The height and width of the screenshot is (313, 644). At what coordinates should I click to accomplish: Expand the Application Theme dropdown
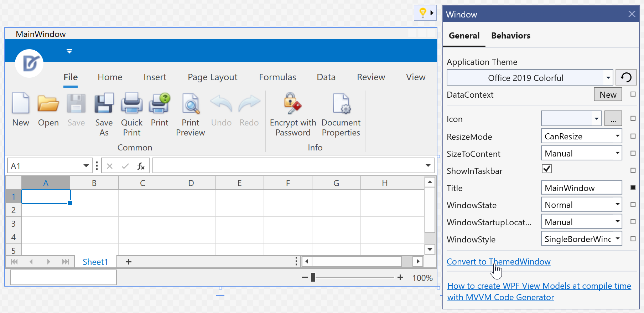coord(608,78)
